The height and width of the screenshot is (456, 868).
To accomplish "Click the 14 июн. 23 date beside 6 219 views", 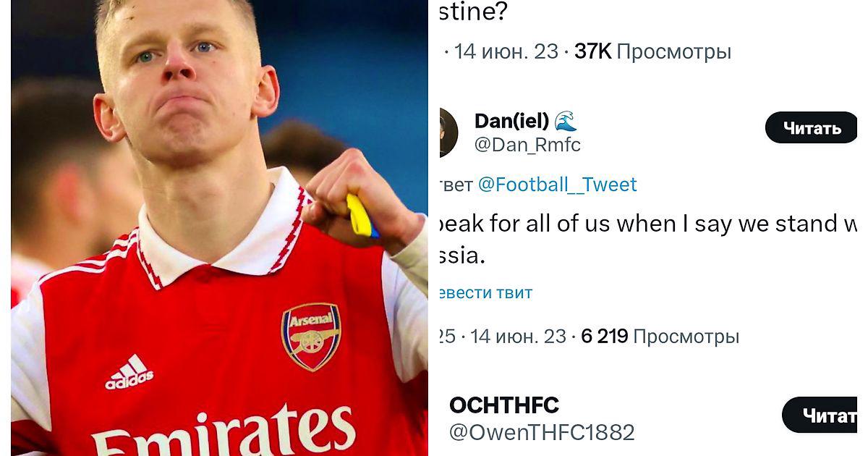I will pyautogui.click(x=518, y=336).
